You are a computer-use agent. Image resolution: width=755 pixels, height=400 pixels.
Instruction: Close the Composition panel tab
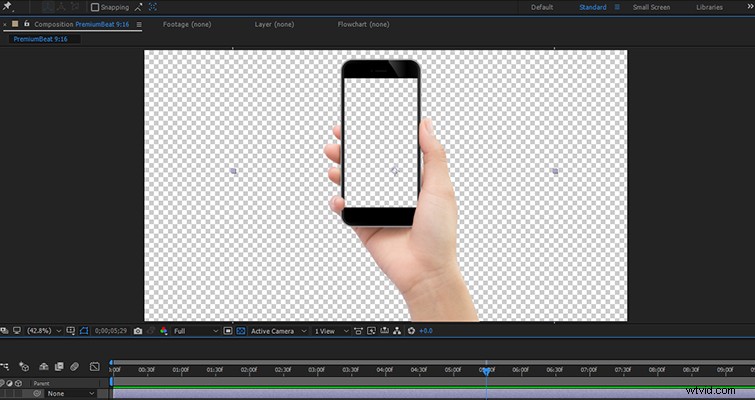coord(5,24)
